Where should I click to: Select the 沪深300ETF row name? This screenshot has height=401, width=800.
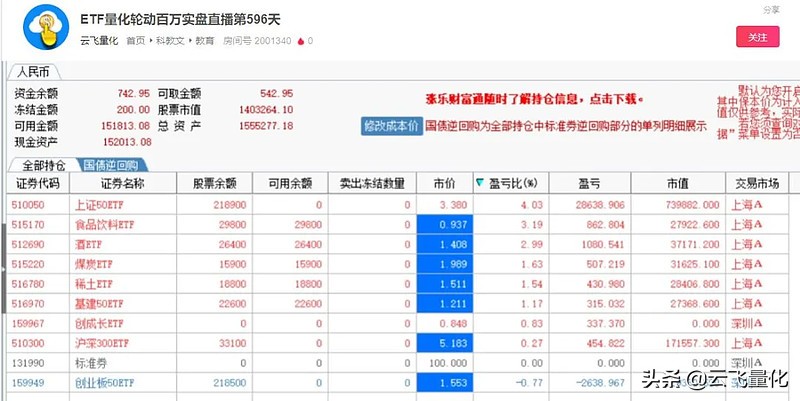pyautogui.click(x=103, y=343)
